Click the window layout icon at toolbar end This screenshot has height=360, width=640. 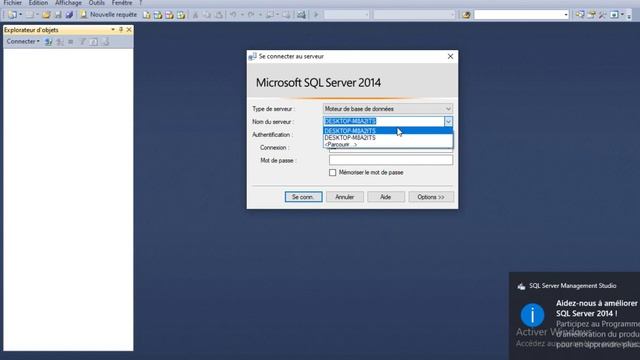pyautogui.click(x=614, y=15)
